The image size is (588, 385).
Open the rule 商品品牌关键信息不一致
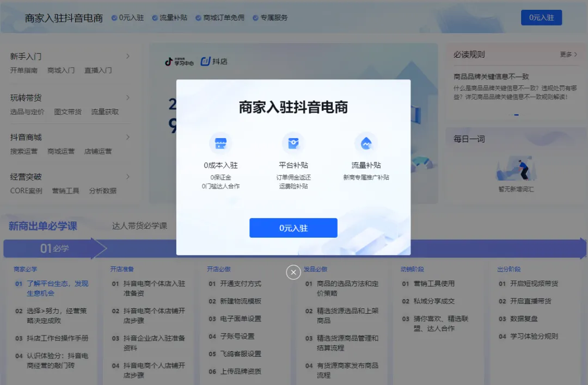click(491, 76)
